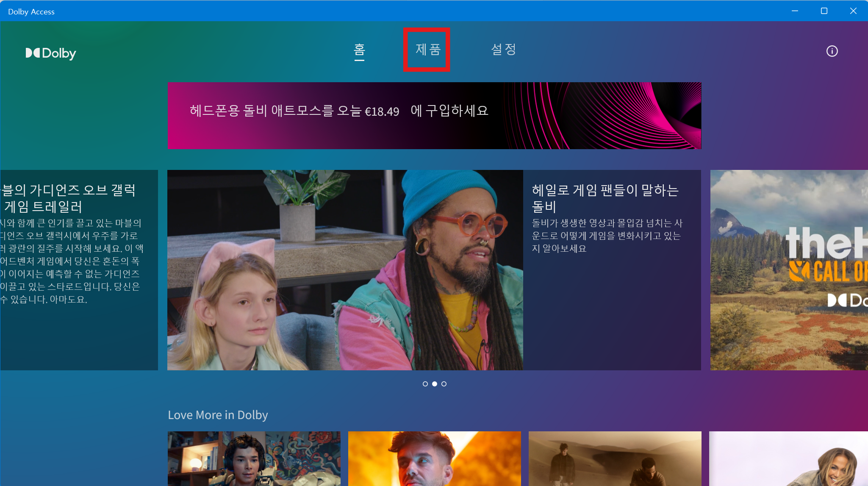Screen dimensions: 868x486
Task: Click the Dolby Atmos €18.49 purchase banner
Action: coord(434,115)
